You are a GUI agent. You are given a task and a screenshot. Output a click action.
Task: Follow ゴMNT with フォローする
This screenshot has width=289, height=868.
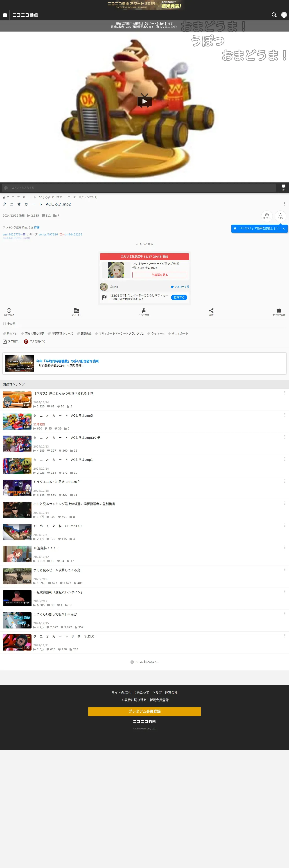coord(180,287)
